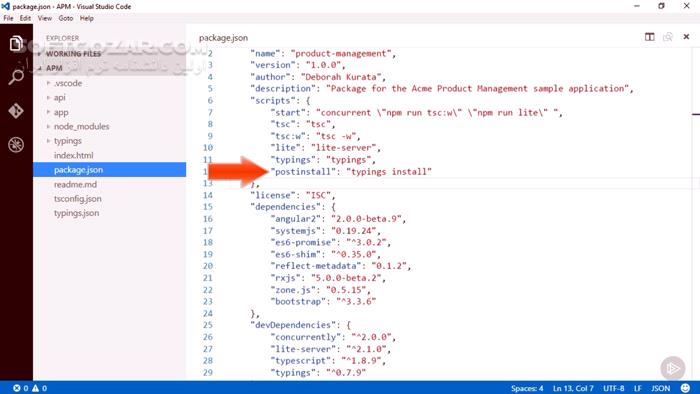Click the "devDependencies" key
The image size is (700, 394).
pyautogui.click(x=296, y=325)
